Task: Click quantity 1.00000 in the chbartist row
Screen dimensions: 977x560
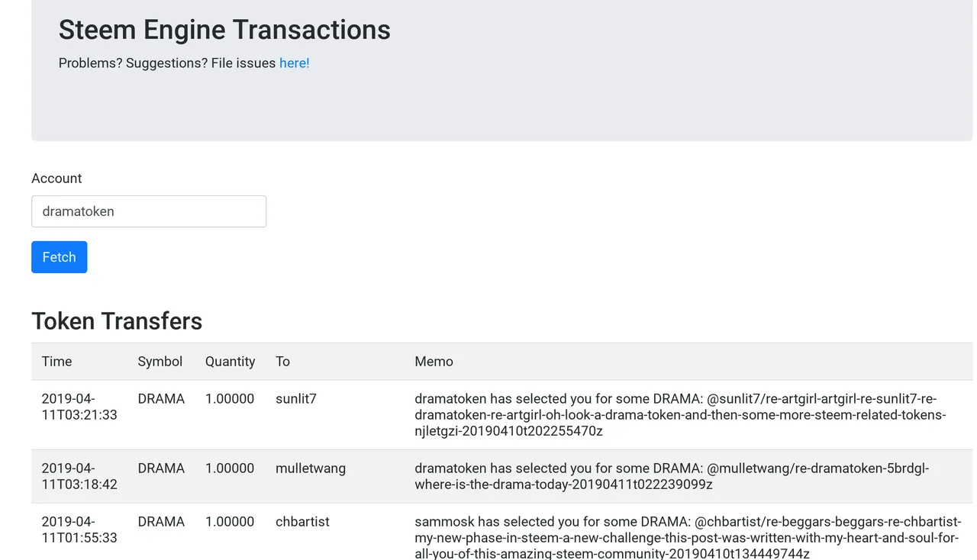Action: coord(230,522)
